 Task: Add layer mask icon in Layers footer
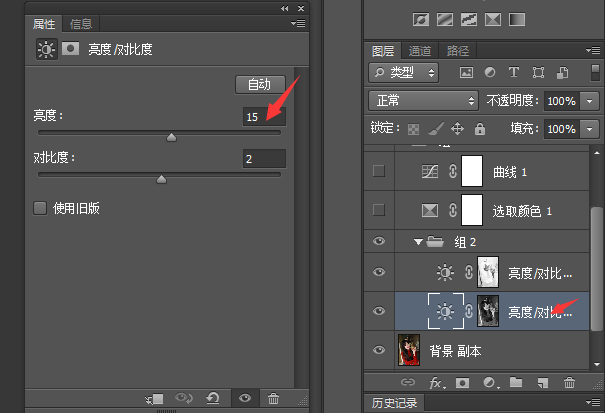462,383
